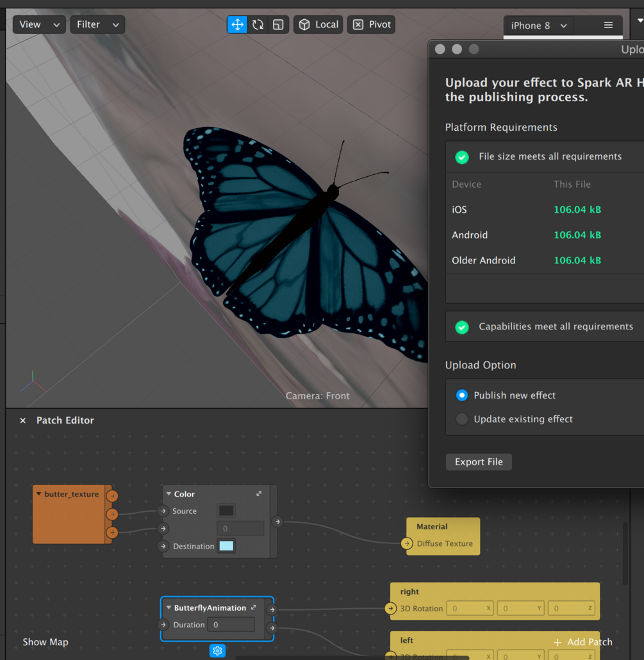Click butter_texture middle output port

click(x=112, y=514)
